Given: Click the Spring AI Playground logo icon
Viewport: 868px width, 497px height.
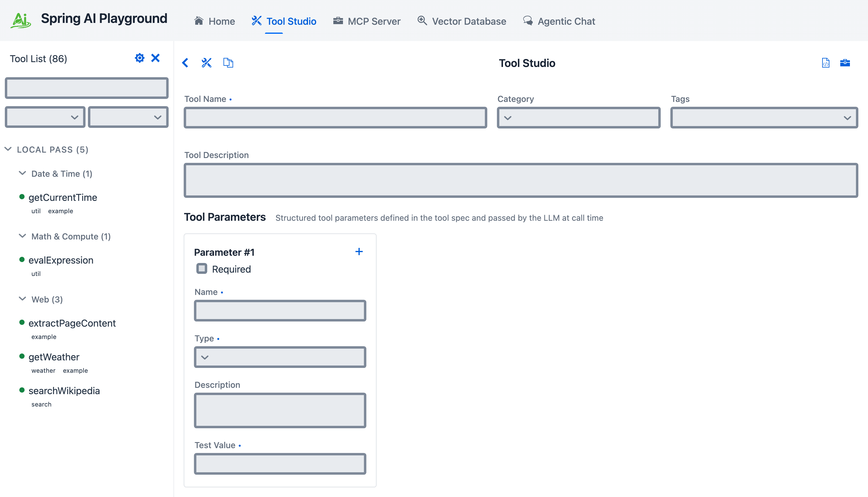Looking at the screenshot, I should click(x=21, y=20).
